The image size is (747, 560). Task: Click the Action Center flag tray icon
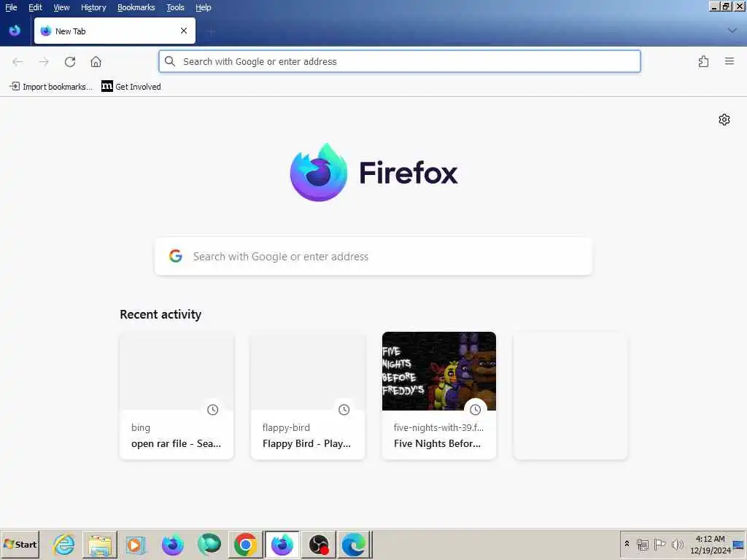click(659, 544)
